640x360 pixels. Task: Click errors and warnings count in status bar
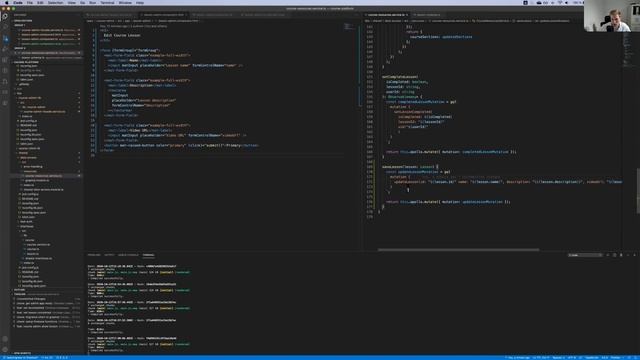[x=62, y=358]
